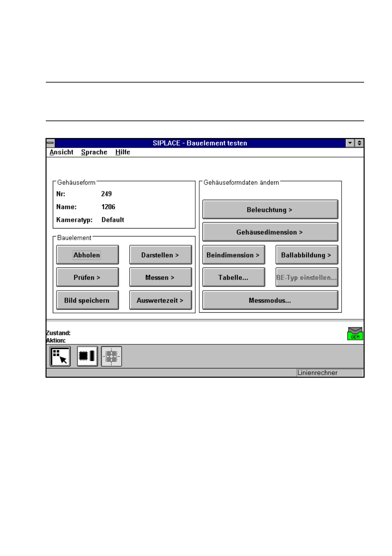Viewport: 392px width, 556px height.
Task: Open the Ansicht menu
Action: click(61, 152)
